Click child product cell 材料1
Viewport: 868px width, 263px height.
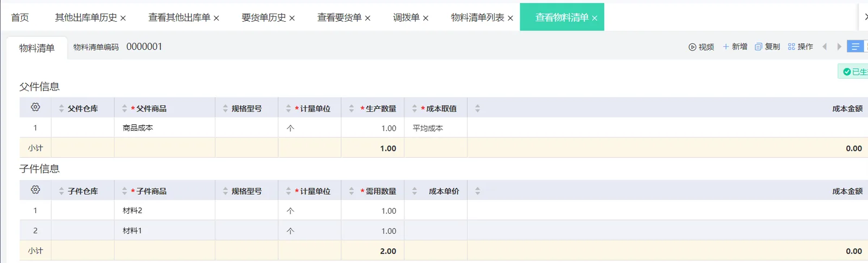164,230
